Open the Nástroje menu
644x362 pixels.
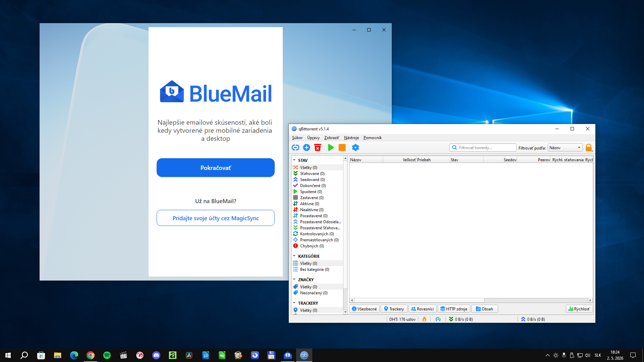tap(351, 138)
